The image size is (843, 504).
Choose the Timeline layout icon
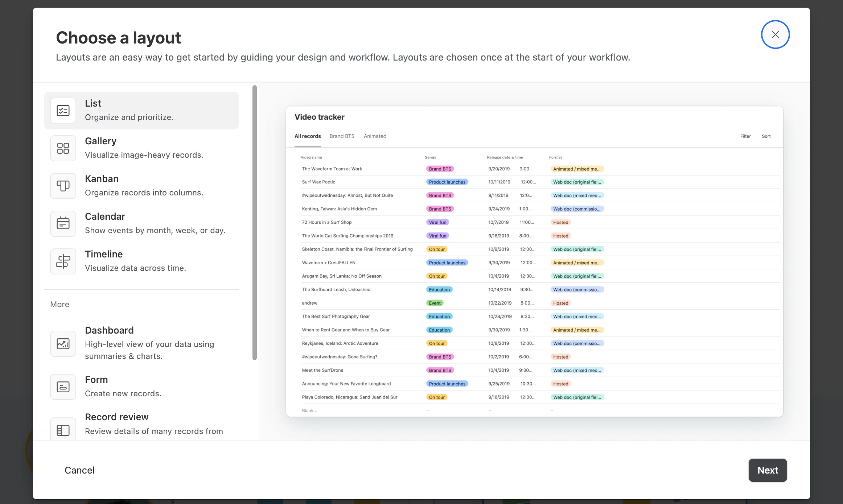[x=63, y=261]
